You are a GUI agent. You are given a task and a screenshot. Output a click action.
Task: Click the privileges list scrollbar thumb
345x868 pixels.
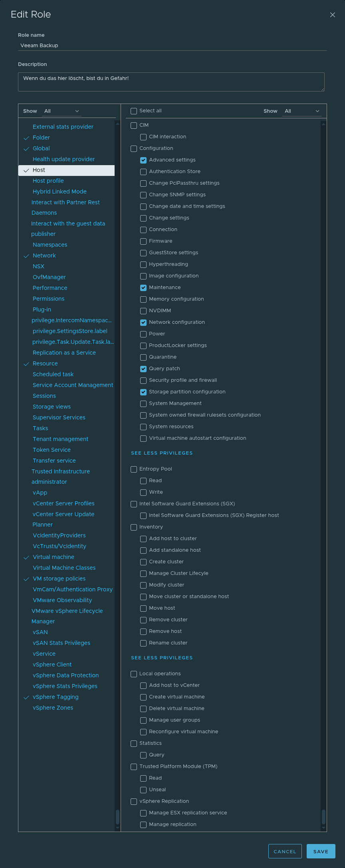[323, 816]
